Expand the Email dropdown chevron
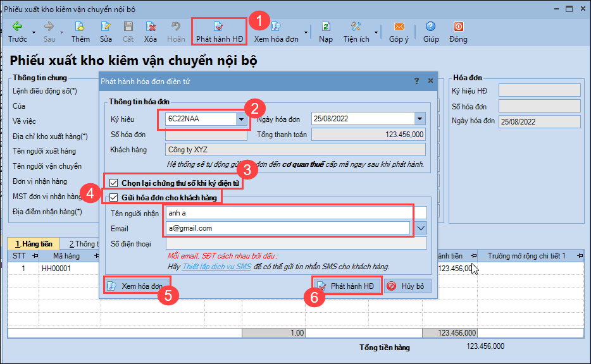The height and width of the screenshot is (364, 591). (421, 228)
